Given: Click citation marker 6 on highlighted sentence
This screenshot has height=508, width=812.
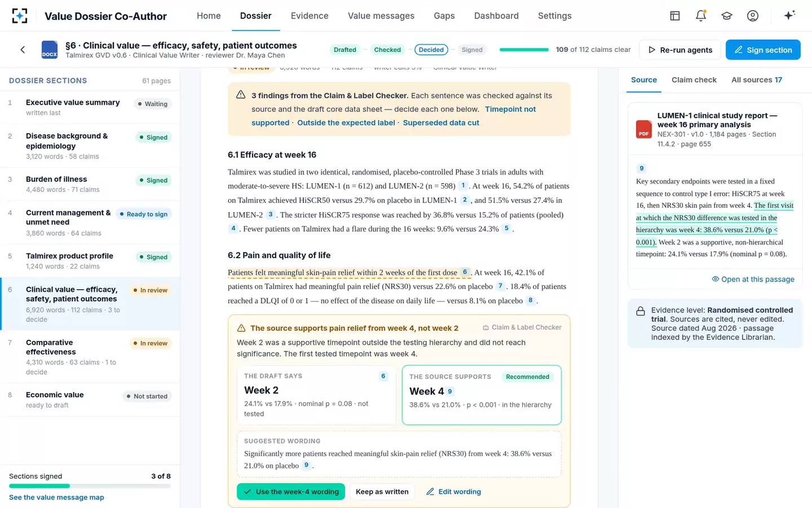Looking at the screenshot, I should point(465,272).
